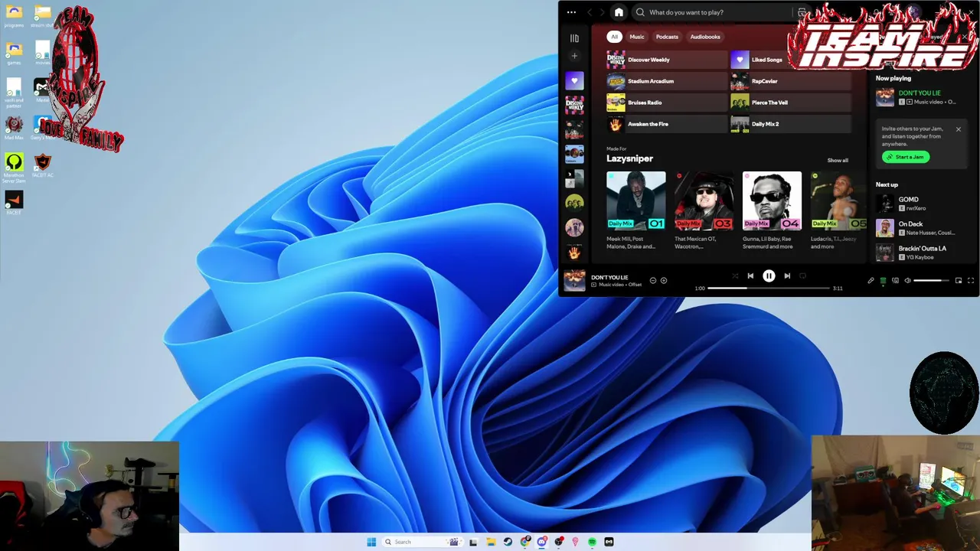This screenshot has width=980, height=551.
Task: Click the taskbar Search box
Action: point(422,542)
